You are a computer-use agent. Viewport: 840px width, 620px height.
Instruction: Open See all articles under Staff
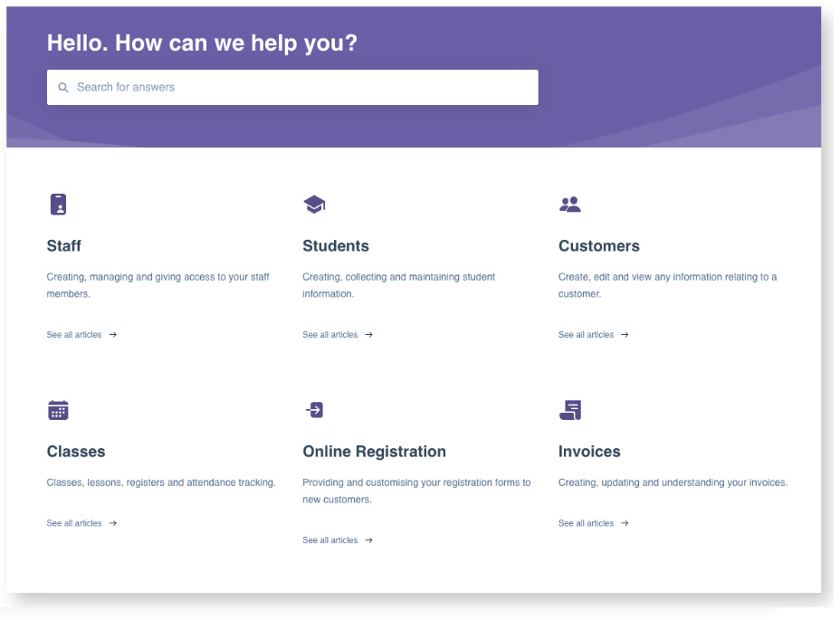[73, 334]
